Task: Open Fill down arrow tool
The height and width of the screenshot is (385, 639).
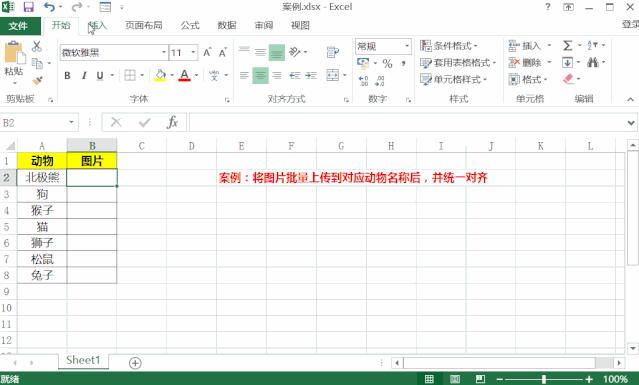Action: [x=568, y=62]
